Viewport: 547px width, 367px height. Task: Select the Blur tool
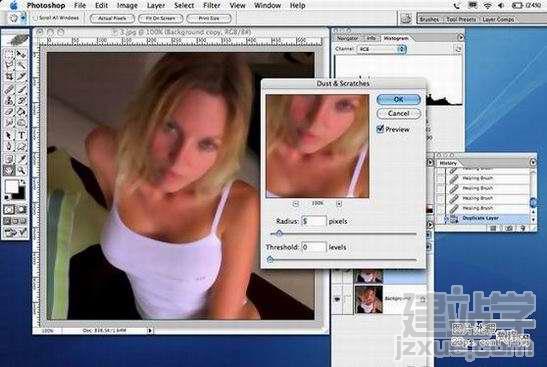9,123
